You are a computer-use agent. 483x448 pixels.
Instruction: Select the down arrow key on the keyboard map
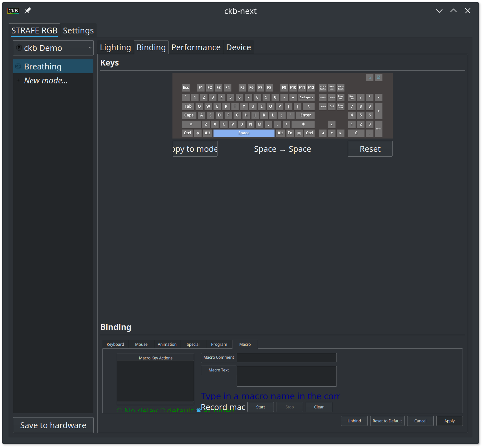tap(332, 133)
